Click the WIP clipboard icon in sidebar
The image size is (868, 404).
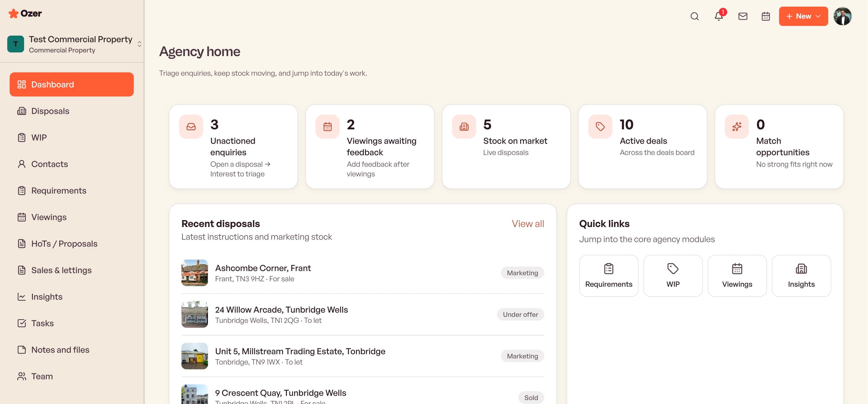click(x=22, y=137)
